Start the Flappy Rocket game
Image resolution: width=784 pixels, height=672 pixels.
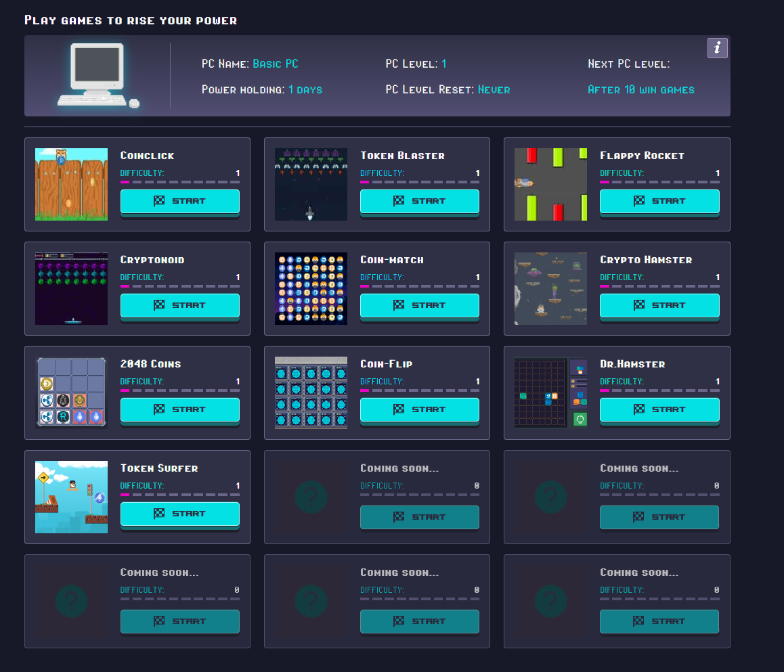pos(659,202)
